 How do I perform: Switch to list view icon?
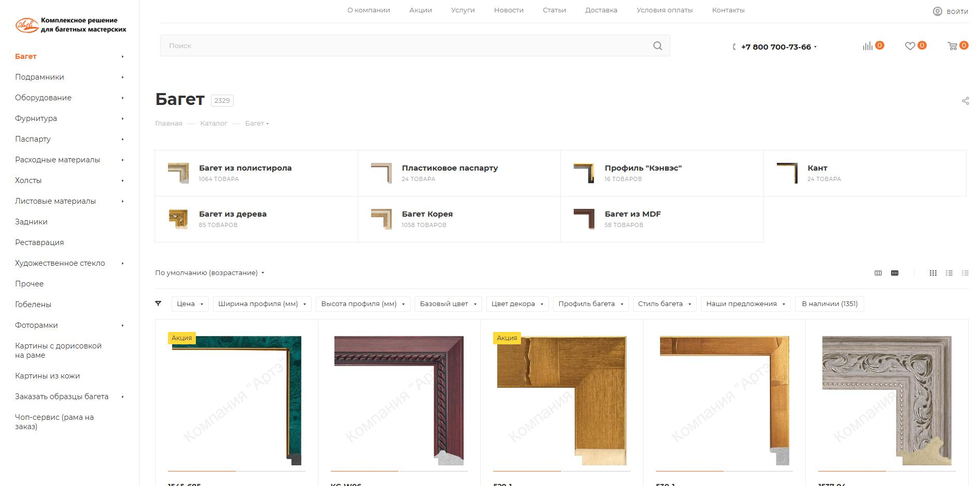949,273
